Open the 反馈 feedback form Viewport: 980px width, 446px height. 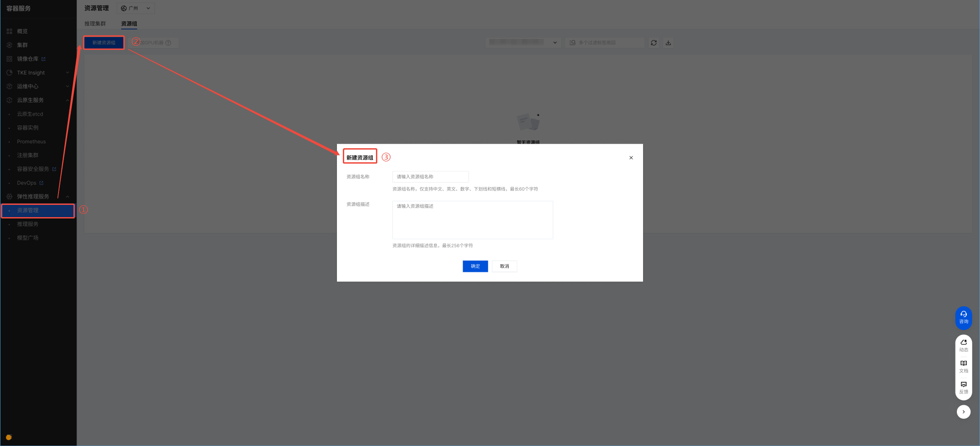[964, 388]
